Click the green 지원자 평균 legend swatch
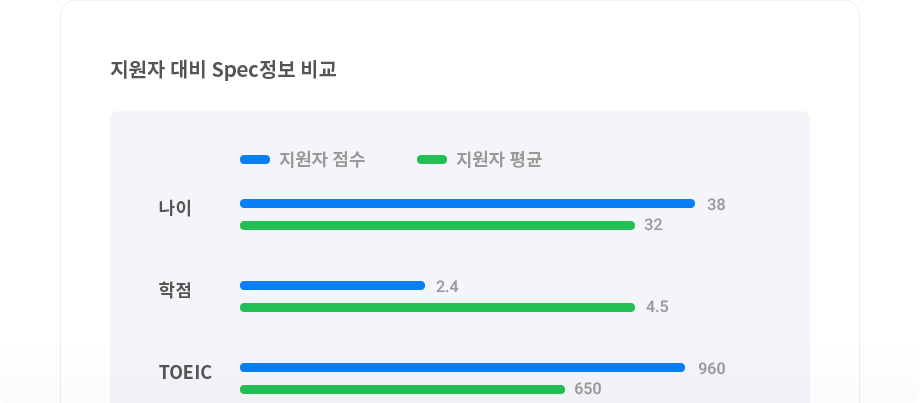This screenshot has width=920, height=403. [x=432, y=160]
